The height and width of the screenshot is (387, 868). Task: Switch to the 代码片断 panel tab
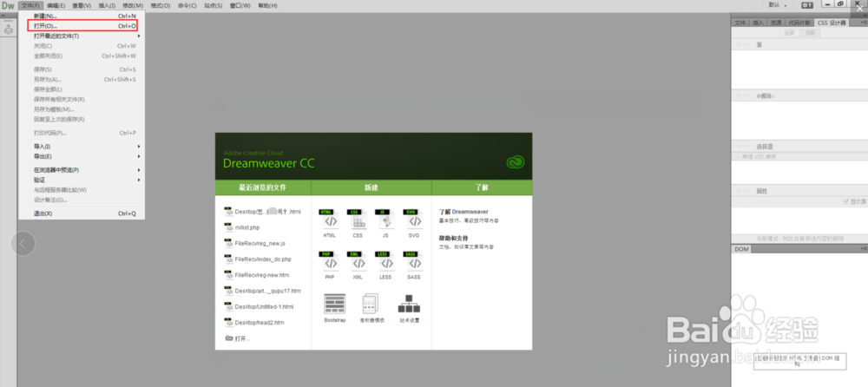[799, 23]
